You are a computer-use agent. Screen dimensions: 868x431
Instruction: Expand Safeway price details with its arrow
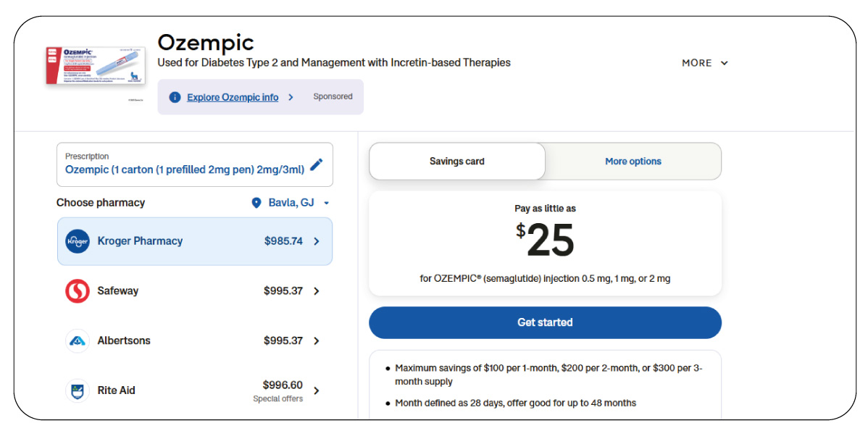click(x=317, y=290)
